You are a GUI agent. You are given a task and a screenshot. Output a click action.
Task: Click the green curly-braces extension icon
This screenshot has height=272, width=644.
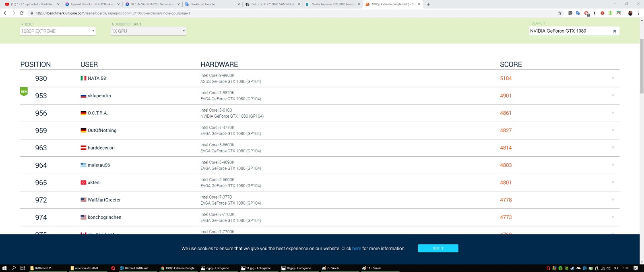(x=610, y=13)
